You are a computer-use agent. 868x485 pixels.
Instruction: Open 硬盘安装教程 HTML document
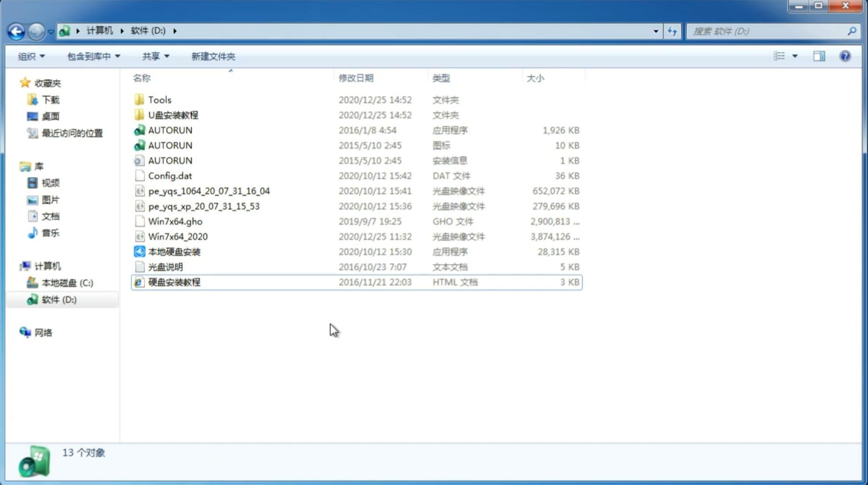pos(173,282)
